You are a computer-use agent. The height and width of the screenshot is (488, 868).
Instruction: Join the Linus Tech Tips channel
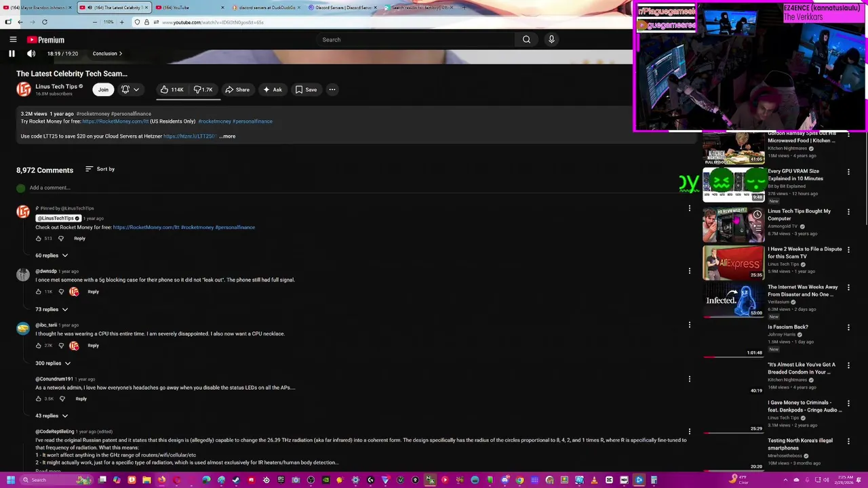point(103,89)
